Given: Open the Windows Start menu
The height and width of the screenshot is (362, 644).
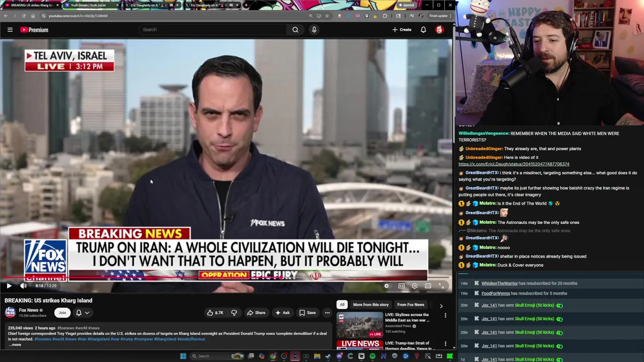Looking at the screenshot, I should (x=183, y=356).
